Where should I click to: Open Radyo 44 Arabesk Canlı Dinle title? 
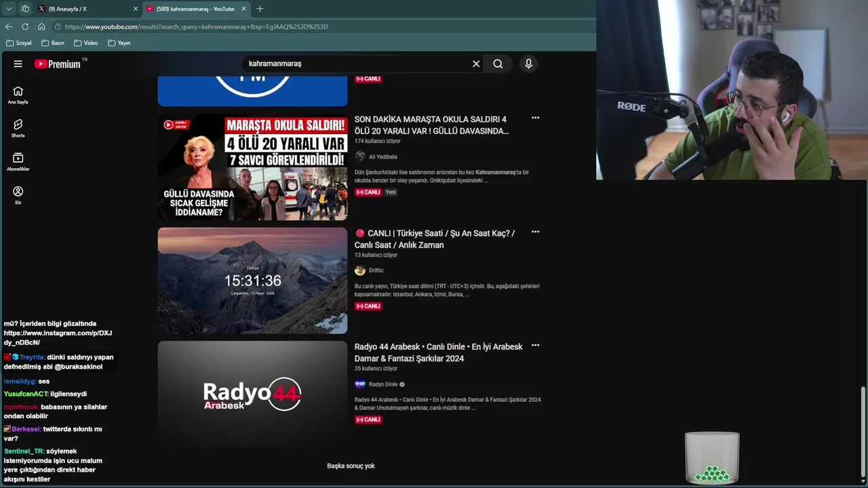click(438, 352)
